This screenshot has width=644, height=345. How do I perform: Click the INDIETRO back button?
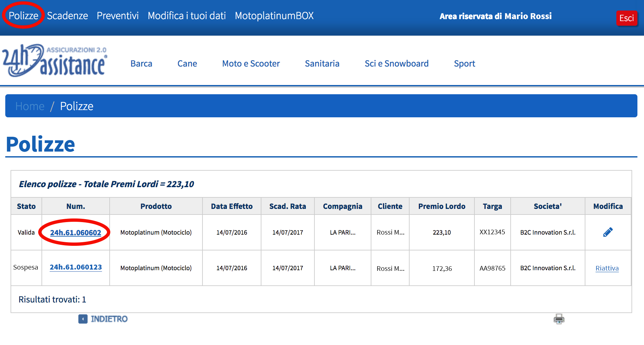point(103,319)
